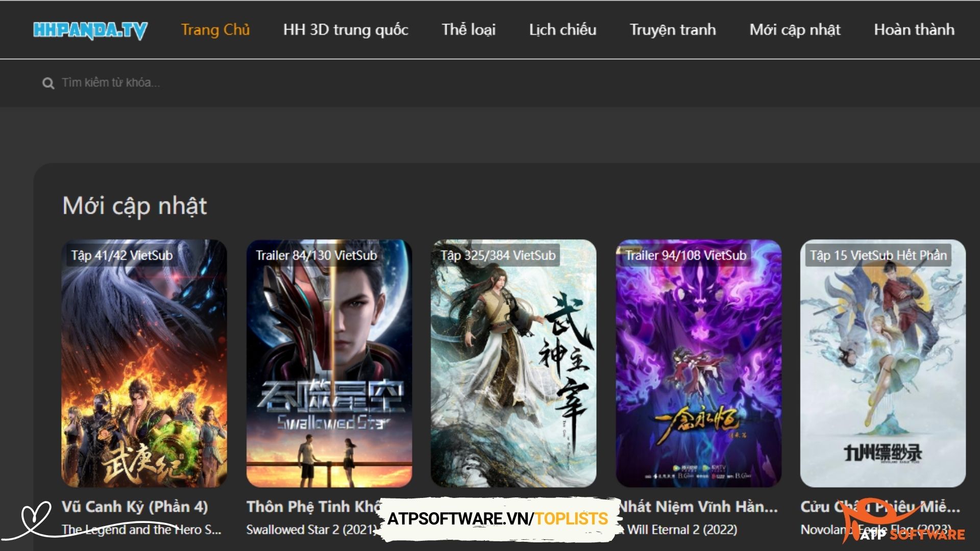Go to Lịch chiếu page
Screen dimensions: 980x551
coord(562,30)
